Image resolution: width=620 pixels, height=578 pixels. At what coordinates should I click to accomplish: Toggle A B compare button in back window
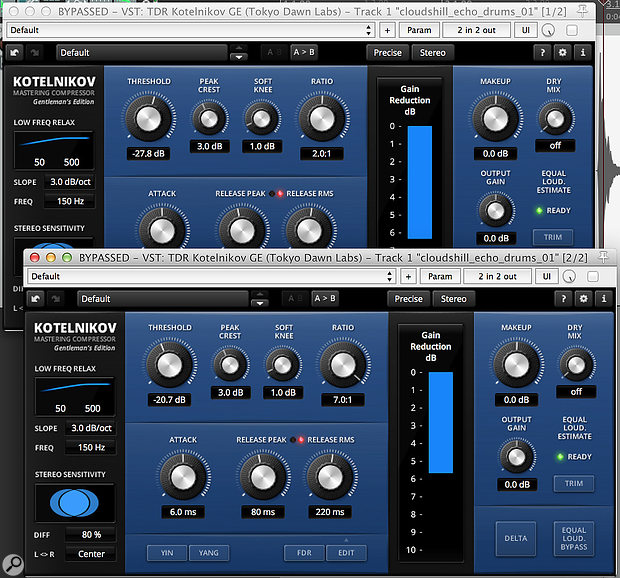coord(274,52)
